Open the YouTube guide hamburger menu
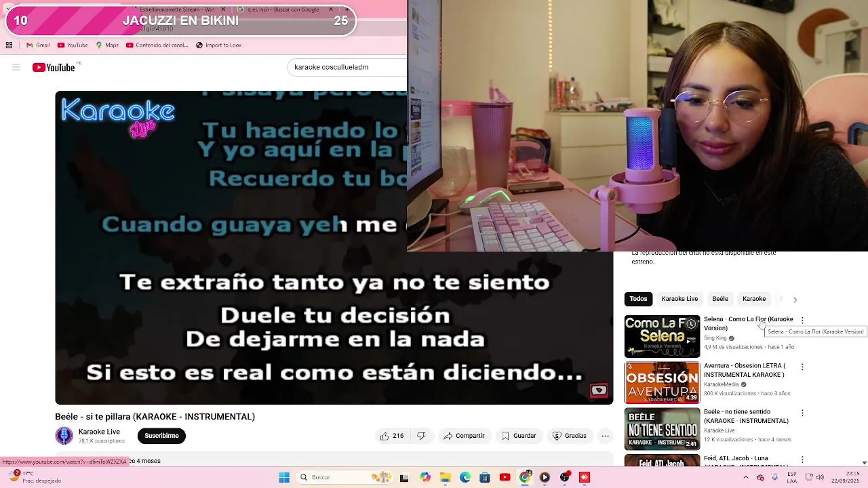 (x=16, y=67)
